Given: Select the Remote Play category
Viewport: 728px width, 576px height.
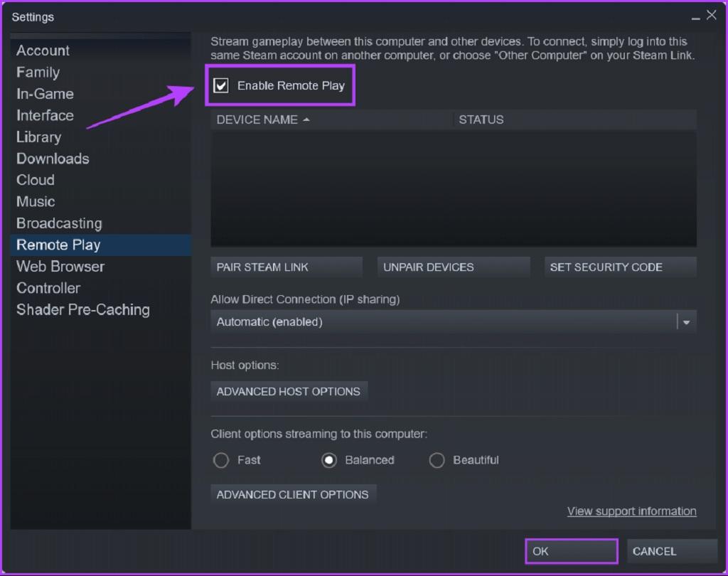Looking at the screenshot, I should click(100, 245).
